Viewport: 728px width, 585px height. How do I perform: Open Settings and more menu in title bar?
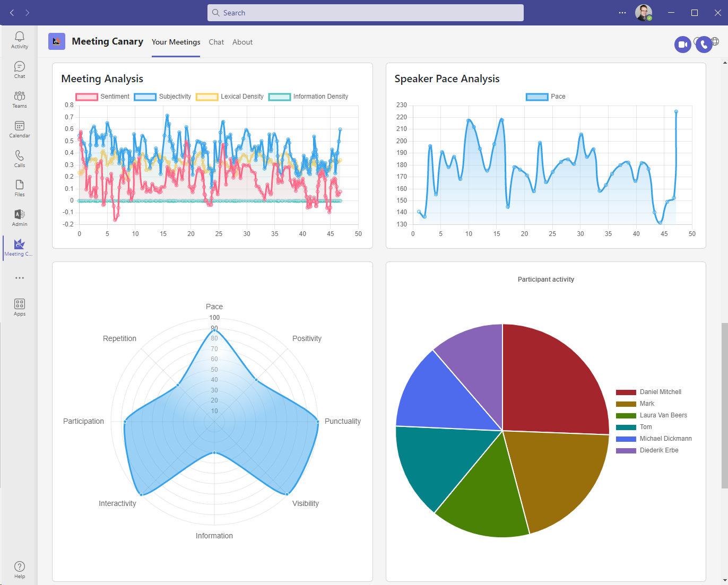622,13
